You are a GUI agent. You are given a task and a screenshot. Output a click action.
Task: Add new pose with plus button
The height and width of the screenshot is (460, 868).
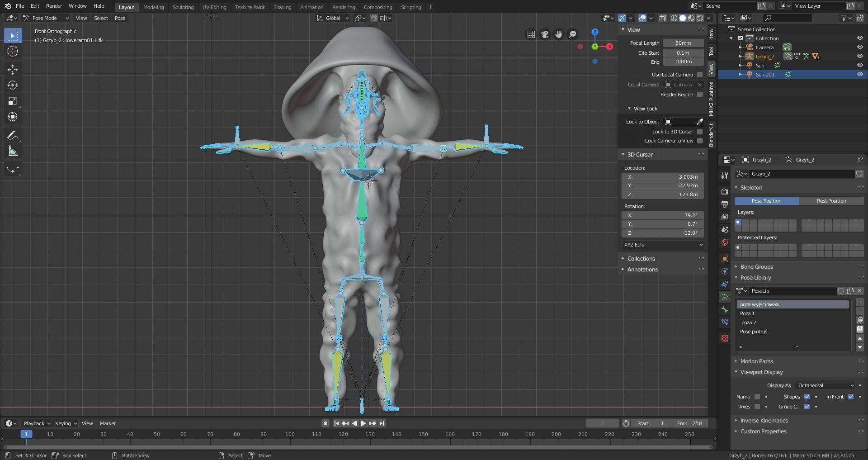(860, 302)
